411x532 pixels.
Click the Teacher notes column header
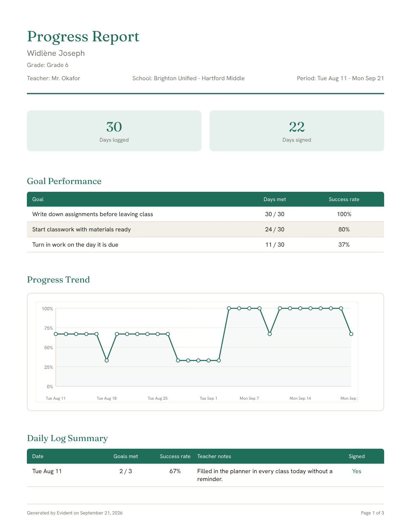tap(214, 456)
